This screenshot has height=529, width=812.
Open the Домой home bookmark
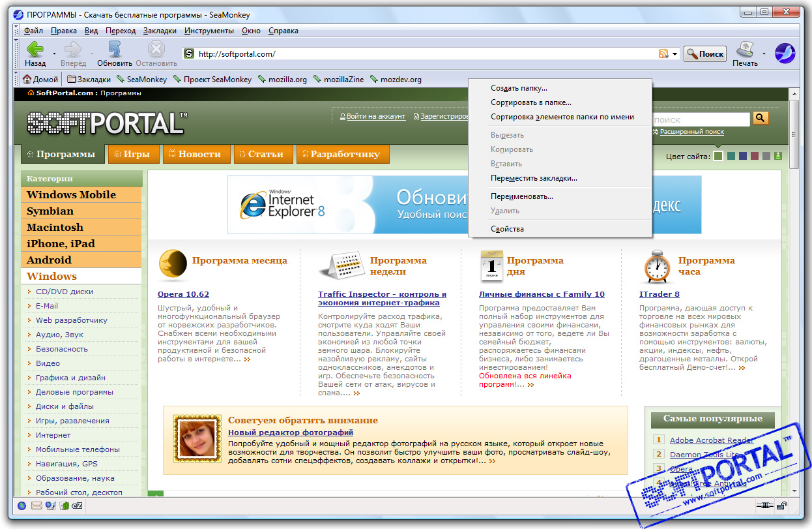(x=40, y=80)
